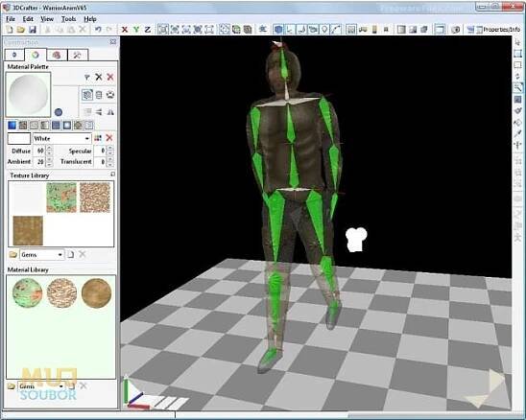
Task: Select the blue gradient material type icon
Action: pos(12,126)
